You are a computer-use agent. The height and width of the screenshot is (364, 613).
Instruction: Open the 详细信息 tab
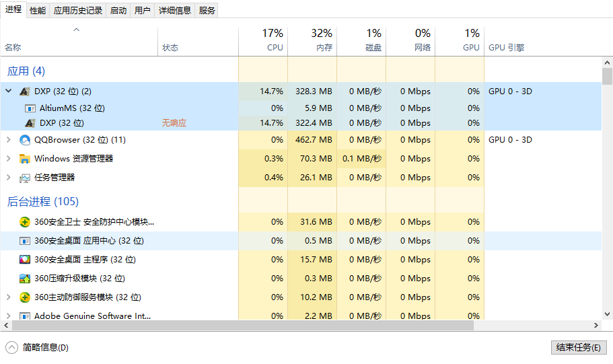[x=175, y=11]
